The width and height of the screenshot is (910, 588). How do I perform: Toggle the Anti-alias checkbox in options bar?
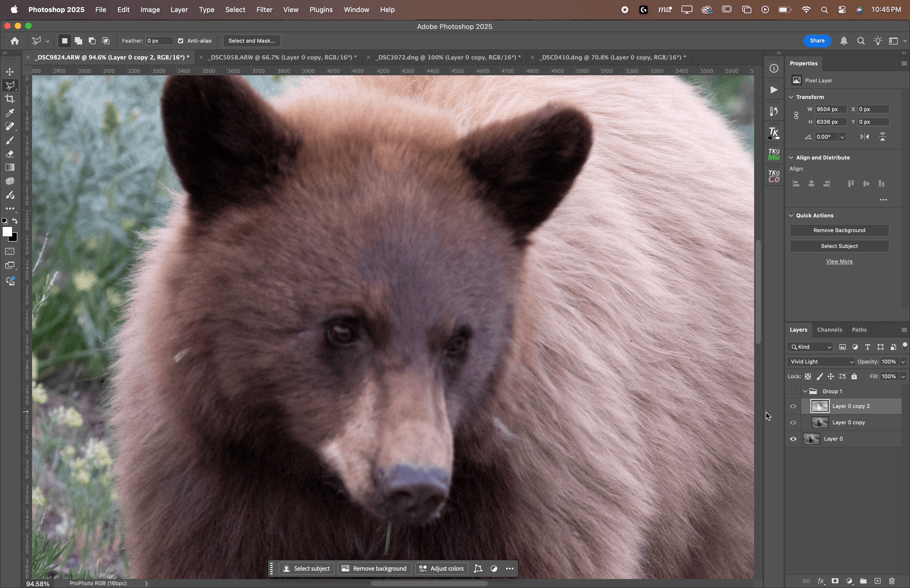tap(181, 40)
